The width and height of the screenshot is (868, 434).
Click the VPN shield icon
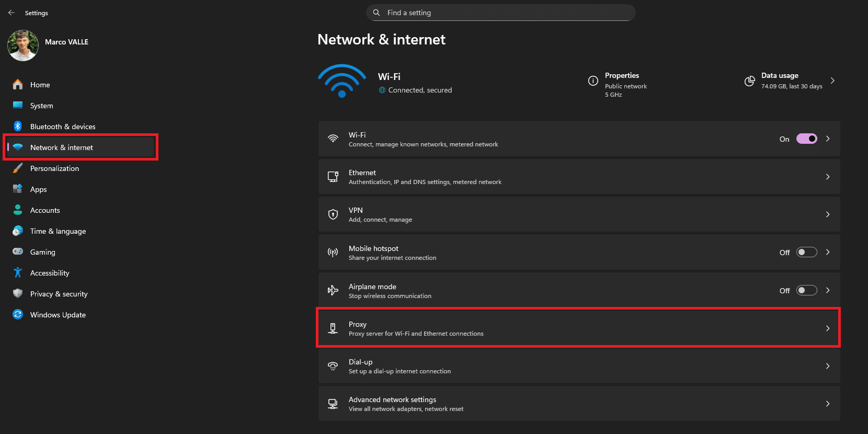click(333, 214)
